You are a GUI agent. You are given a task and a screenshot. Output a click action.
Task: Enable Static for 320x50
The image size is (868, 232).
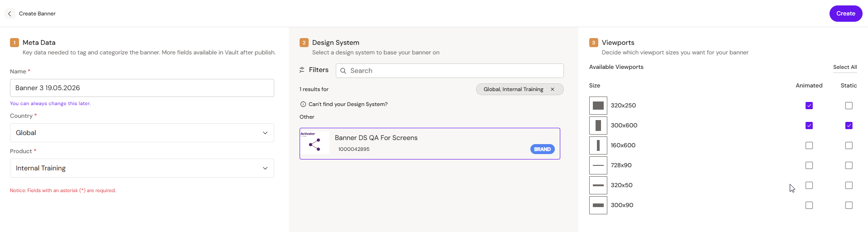tap(849, 185)
